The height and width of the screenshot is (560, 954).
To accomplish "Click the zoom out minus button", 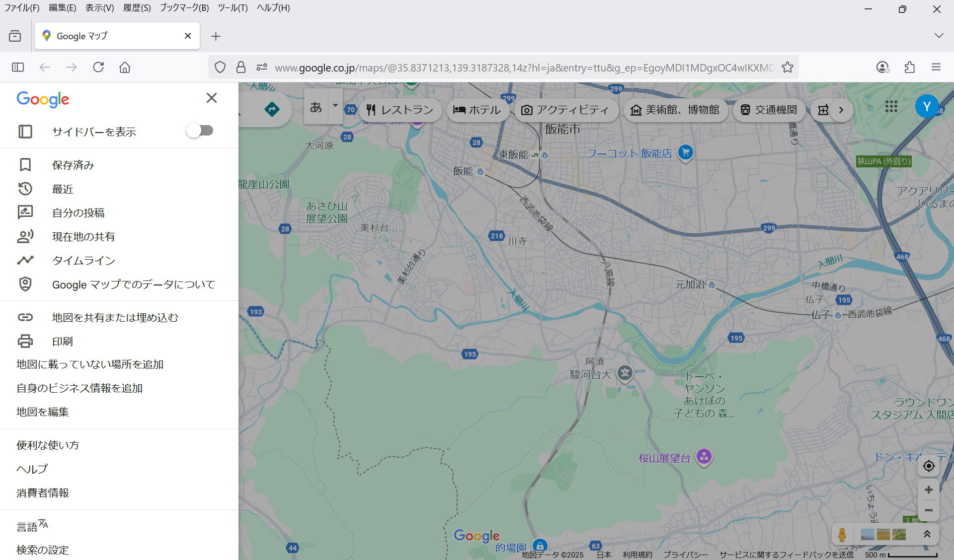I will 928,510.
